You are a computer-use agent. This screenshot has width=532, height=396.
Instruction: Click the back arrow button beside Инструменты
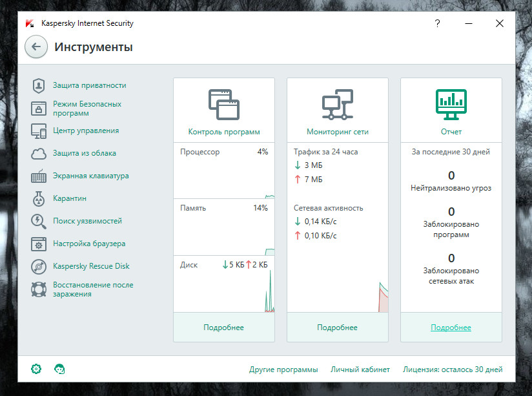pyautogui.click(x=36, y=47)
